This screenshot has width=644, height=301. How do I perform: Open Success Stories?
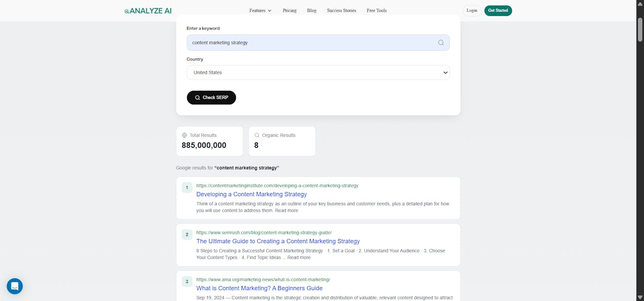point(342,10)
